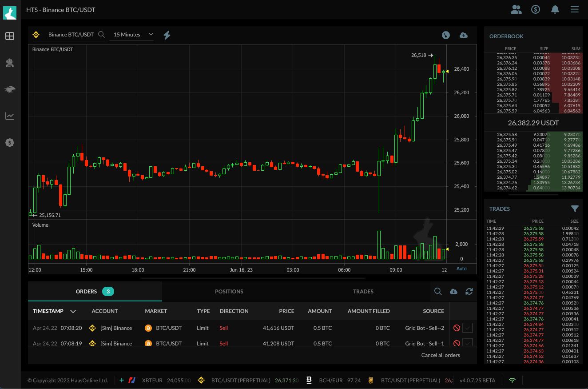Click the lightning bolt icon beside the interval selector

[x=167, y=34]
